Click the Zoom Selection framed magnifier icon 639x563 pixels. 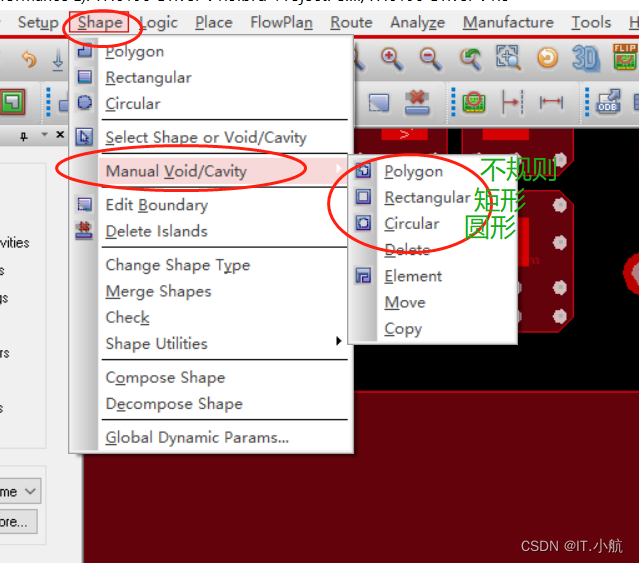pyautogui.click(x=508, y=57)
